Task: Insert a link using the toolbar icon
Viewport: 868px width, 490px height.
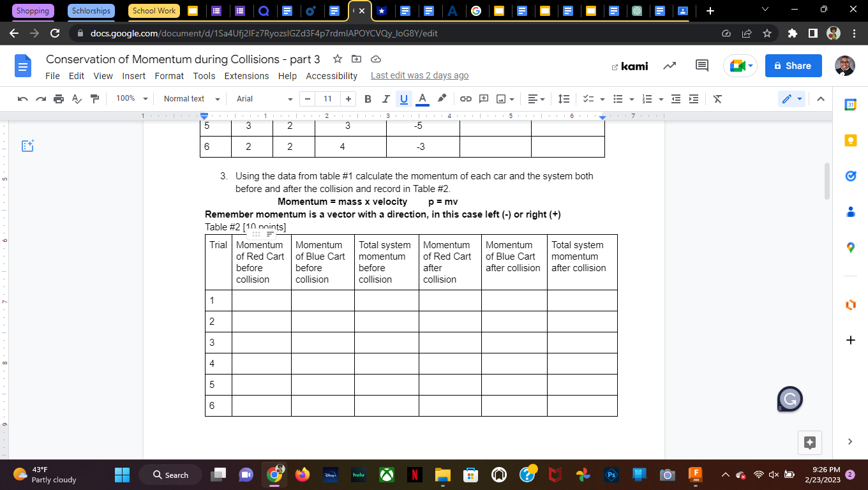Action: click(465, 99)
